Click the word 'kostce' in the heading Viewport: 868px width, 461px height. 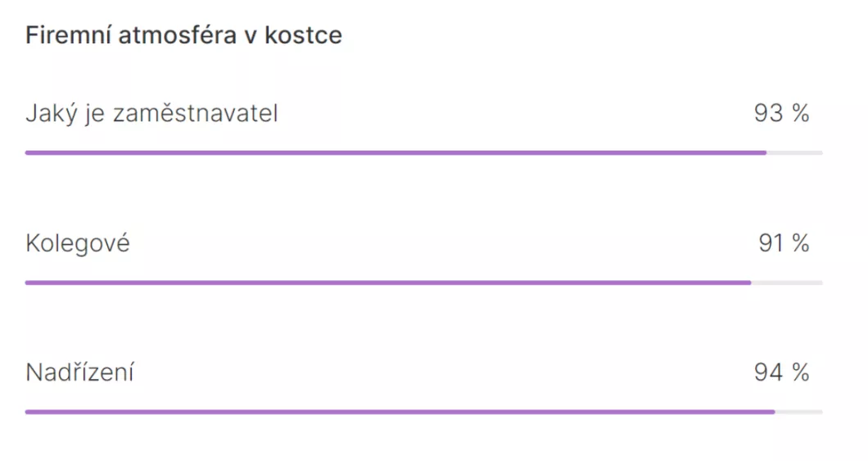click(x=303, y=35)
